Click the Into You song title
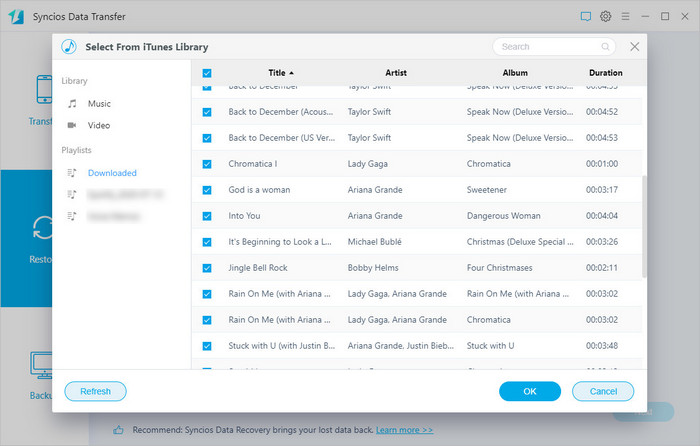The height and width of the screenshot is (446, 700). [244, 216]
